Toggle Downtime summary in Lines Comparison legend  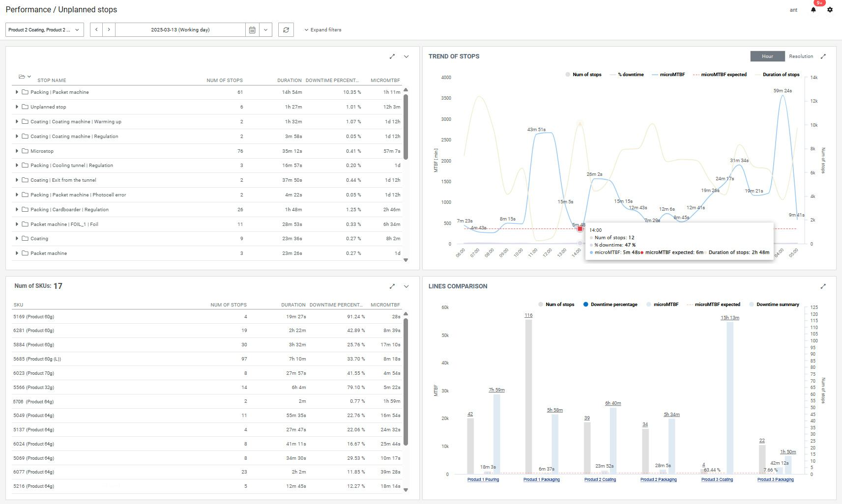click(x=774, y=305)
